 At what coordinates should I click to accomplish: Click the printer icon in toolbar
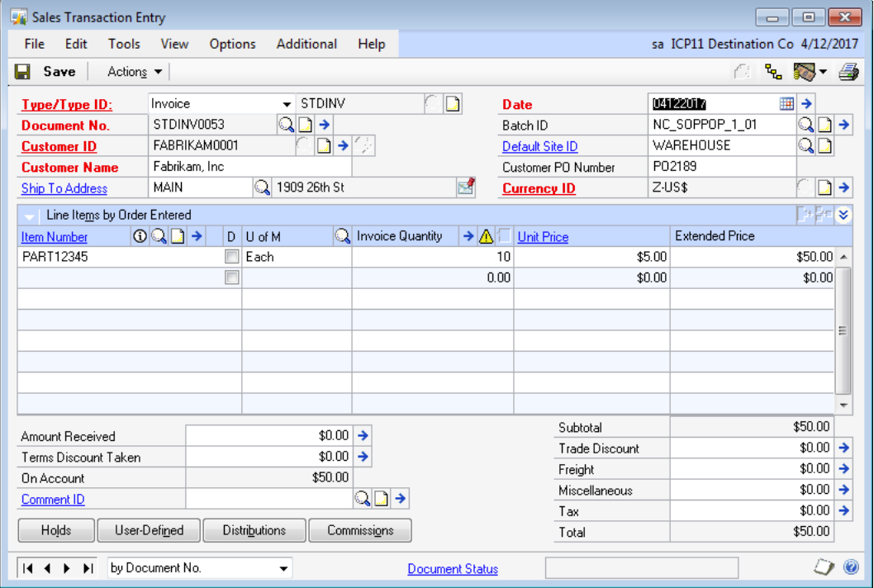848,72
